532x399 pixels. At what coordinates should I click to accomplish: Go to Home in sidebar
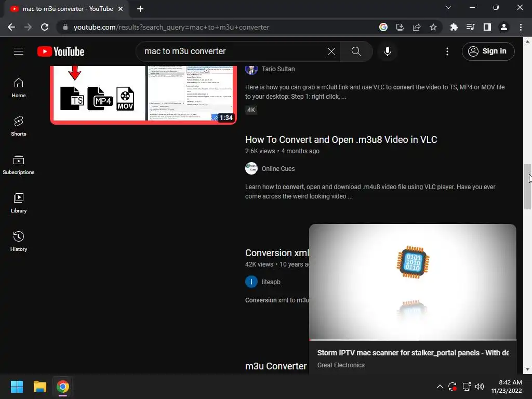click(19, 88)
